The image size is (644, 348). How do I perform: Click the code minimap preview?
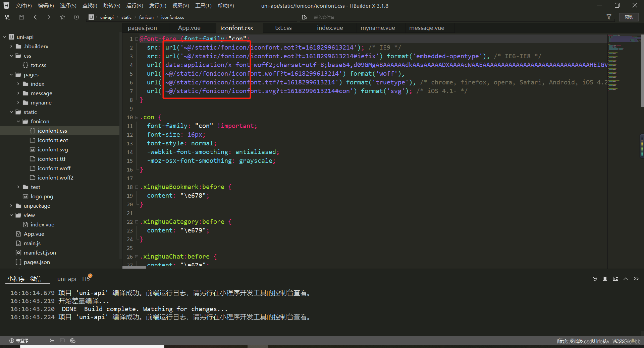pos(624,62)
